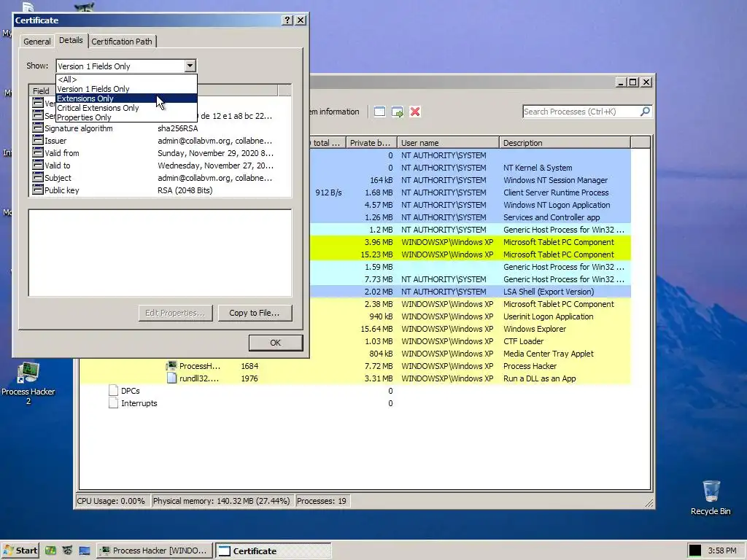This screenshot has height=560, width=747.
Task: Switch to the Certification Path tab
Action: pos(122,42)
